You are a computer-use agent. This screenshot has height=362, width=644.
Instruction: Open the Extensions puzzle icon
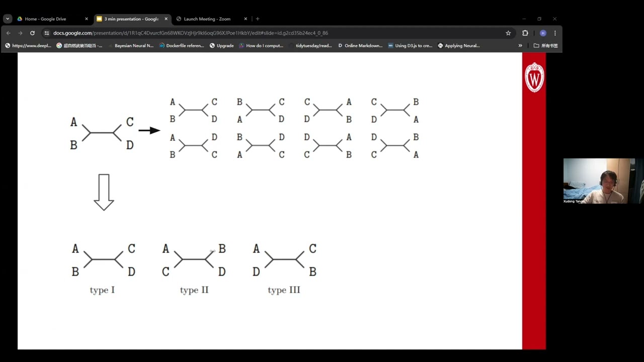[x=525, y=33]
